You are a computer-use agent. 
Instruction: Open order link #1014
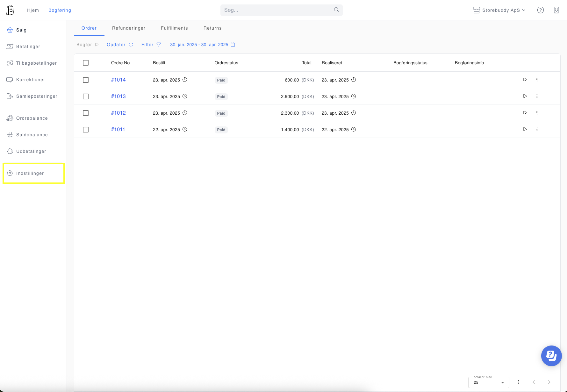[118, 80]
